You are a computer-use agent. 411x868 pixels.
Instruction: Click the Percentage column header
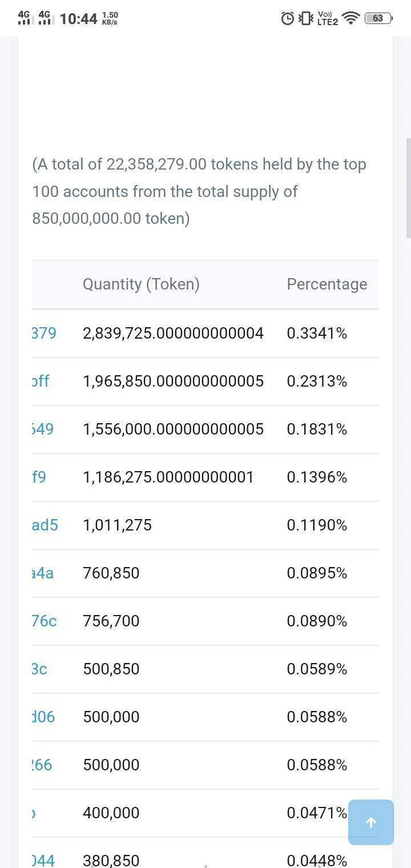327,284
